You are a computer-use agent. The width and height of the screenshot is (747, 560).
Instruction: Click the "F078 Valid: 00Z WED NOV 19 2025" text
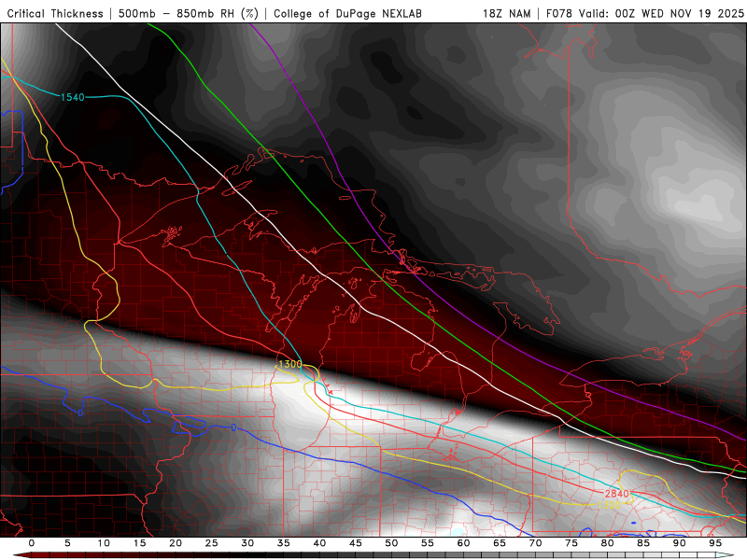(645, 13)
